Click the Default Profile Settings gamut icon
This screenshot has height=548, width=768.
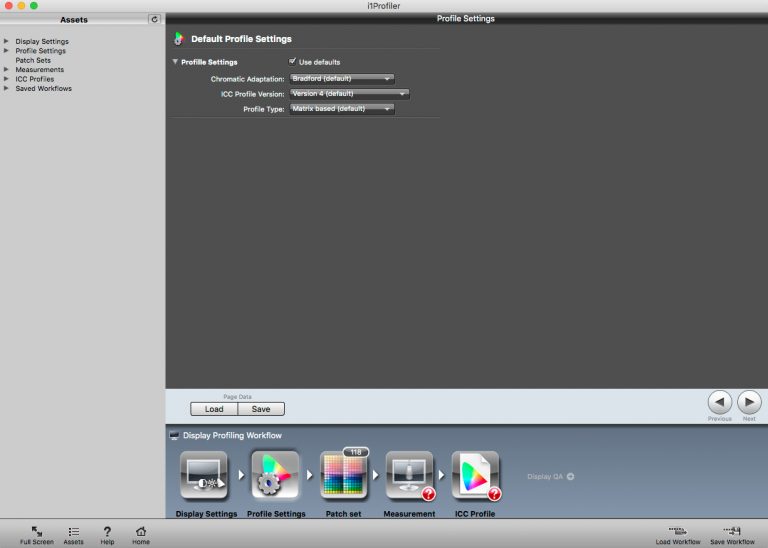click(x=179, y=39)
